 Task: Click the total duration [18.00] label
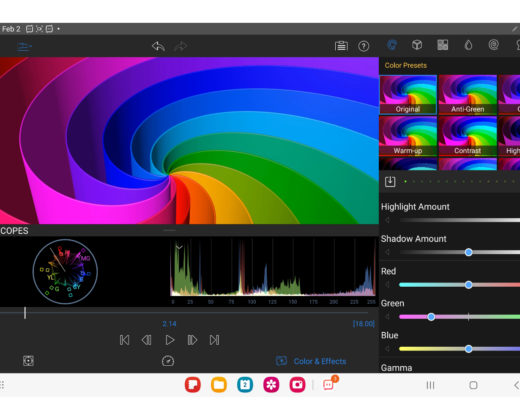(x=364, y=324)
